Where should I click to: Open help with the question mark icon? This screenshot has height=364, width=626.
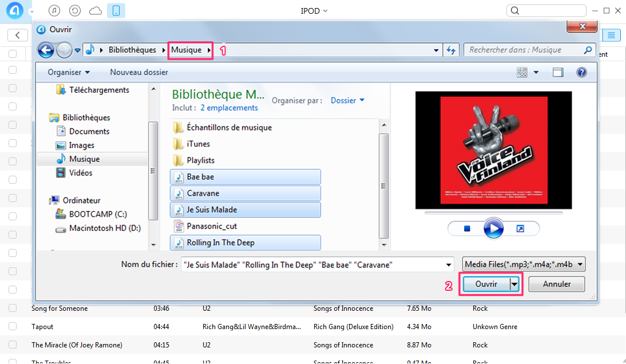[x=582, y=72]
